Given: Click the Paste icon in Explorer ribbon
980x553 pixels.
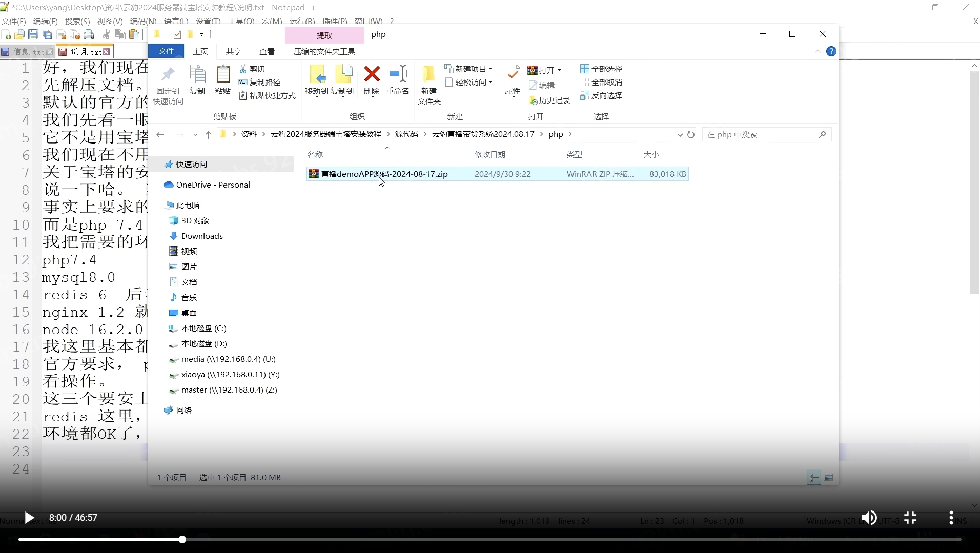Looking at the screenshot, I should coord(223,75).
